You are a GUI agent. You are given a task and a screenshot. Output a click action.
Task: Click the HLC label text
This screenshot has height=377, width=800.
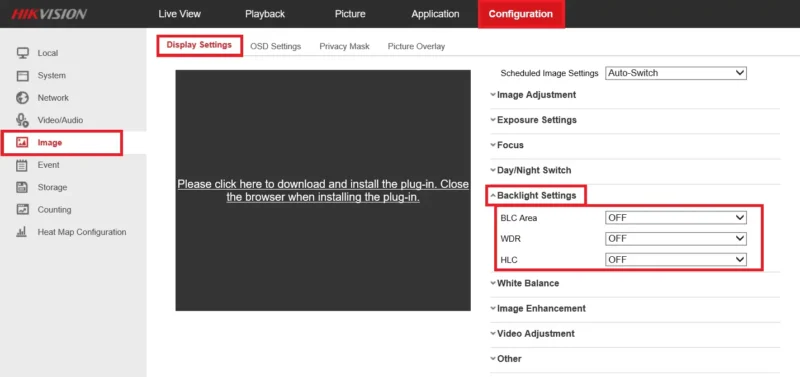509,260
